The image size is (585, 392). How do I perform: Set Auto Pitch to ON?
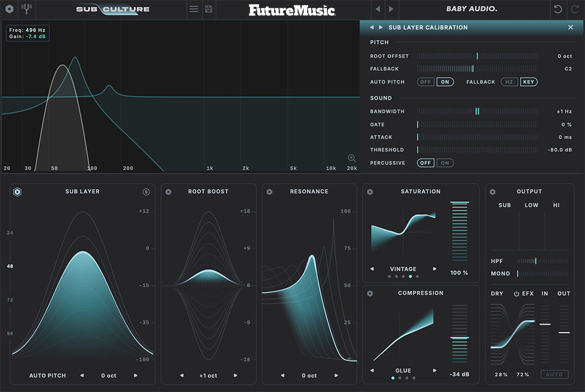[445, 82]
